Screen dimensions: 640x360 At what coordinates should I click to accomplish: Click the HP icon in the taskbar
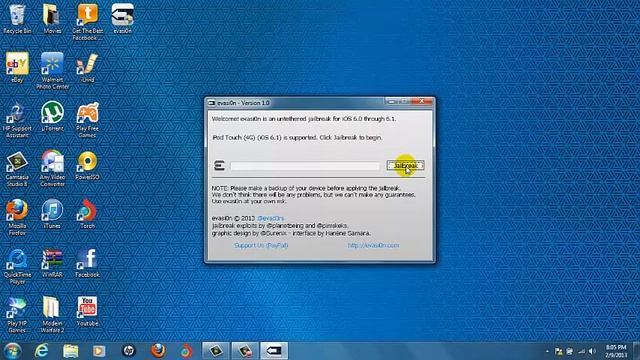129,351
